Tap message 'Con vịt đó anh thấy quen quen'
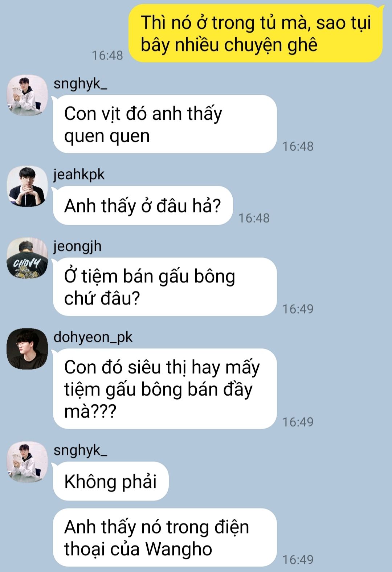 point(165,124)
